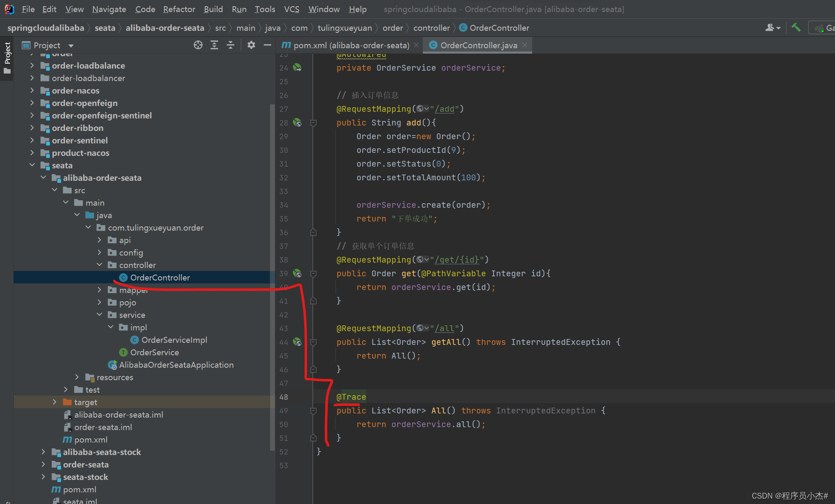Click the URL globe icon before "/add"
This screenshot has height=504, width=835.
tap(422, 109)
